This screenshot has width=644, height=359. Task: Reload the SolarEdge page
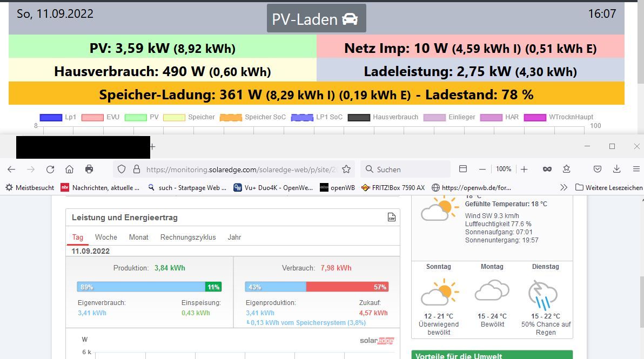(x=50, y=170)
